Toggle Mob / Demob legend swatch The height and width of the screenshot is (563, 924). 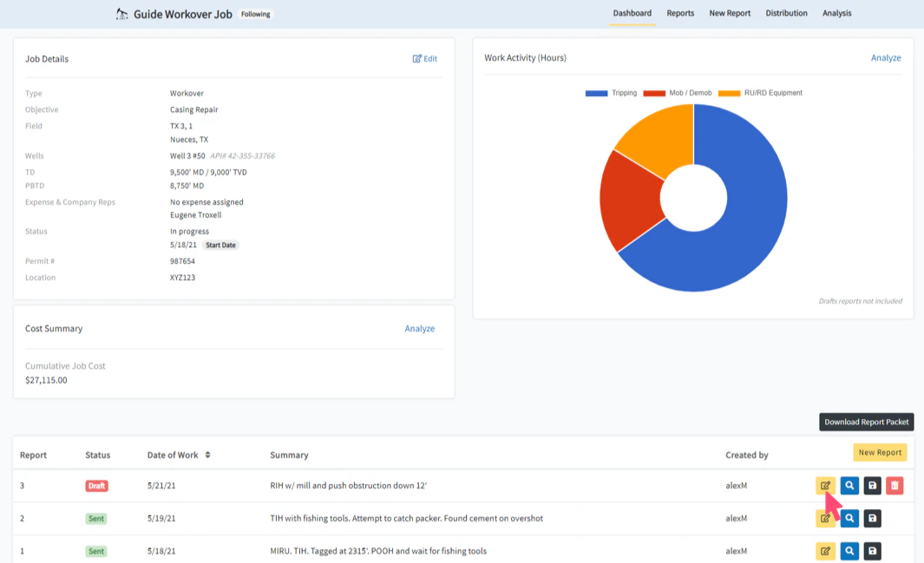654,93
